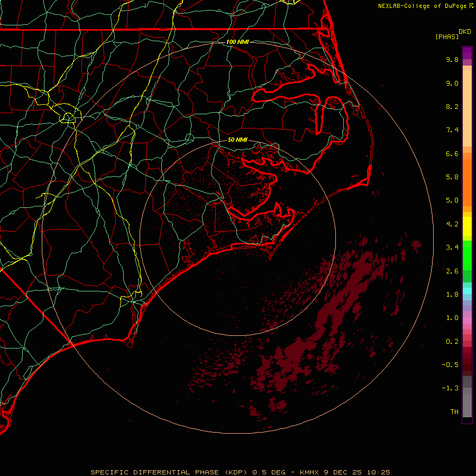Click the Specific Differential Phase caption at bottom
This screenshot has height=476, width=476.
click(x=240, y=472)
